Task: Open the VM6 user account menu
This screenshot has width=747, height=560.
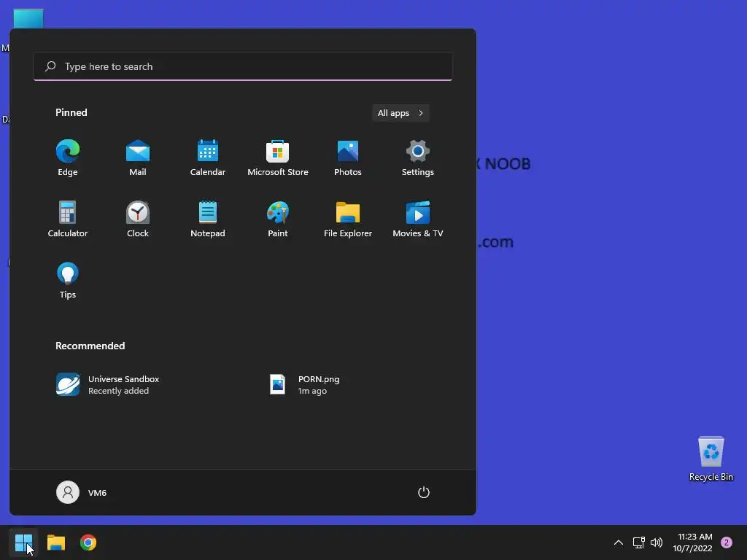Action: pyautogui.click(x=82, y=492)
